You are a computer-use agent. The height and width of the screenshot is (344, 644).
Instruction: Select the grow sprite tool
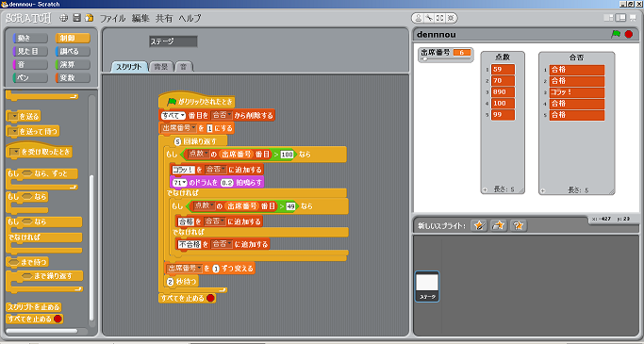[x=440, y=18]
